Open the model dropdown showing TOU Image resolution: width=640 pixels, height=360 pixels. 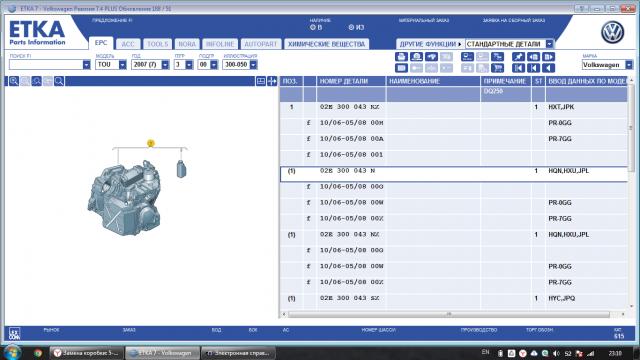(122, 64)
